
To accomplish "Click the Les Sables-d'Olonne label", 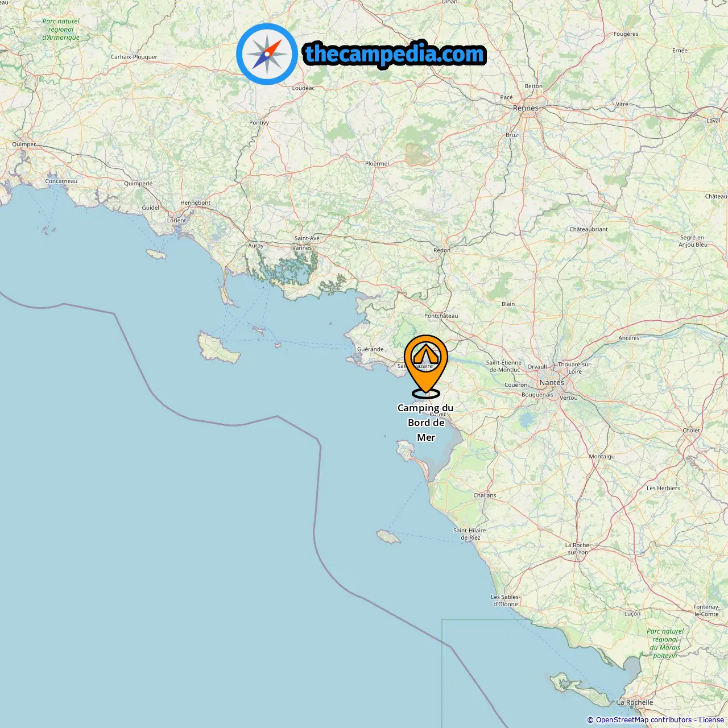I will [x=505, y=601].
